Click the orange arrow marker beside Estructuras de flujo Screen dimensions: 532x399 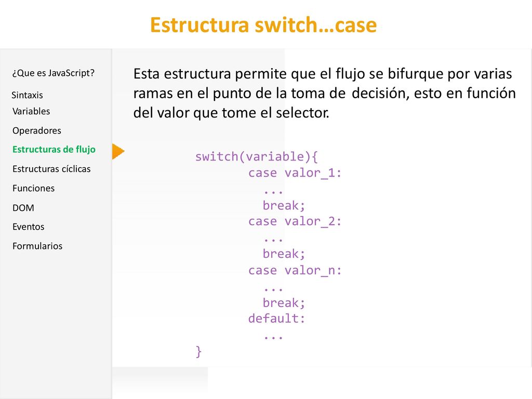coord(118,151)
